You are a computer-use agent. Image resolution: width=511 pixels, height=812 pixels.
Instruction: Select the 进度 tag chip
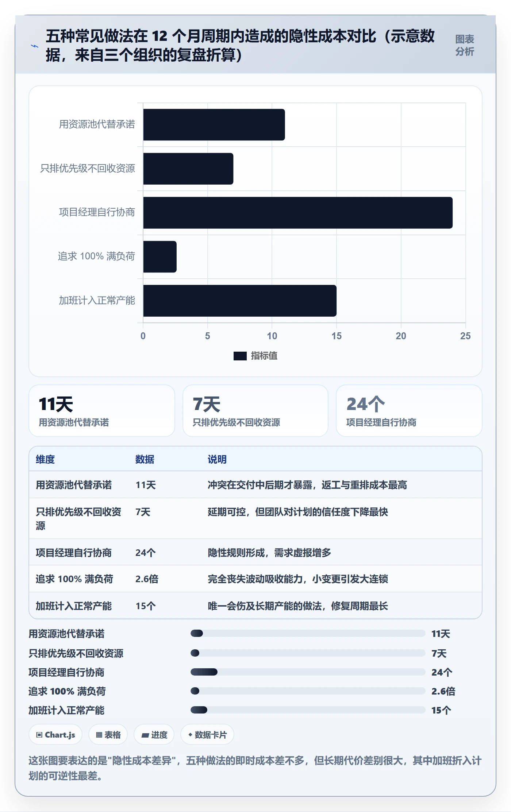coord(154,735)
